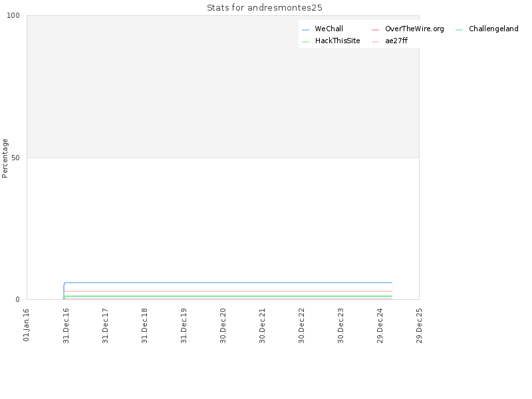Click the chart title Stats for andresmontes25

[264, 8]
